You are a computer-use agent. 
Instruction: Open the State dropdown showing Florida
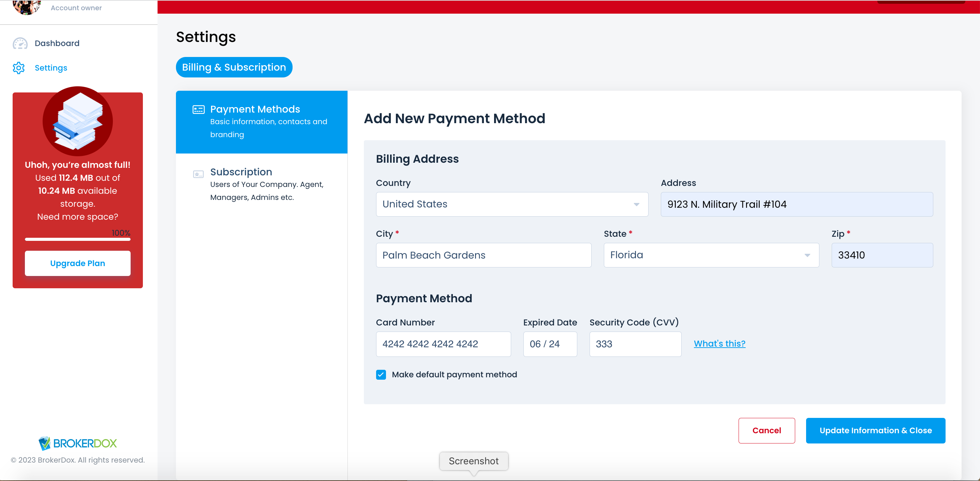[711, 256]
